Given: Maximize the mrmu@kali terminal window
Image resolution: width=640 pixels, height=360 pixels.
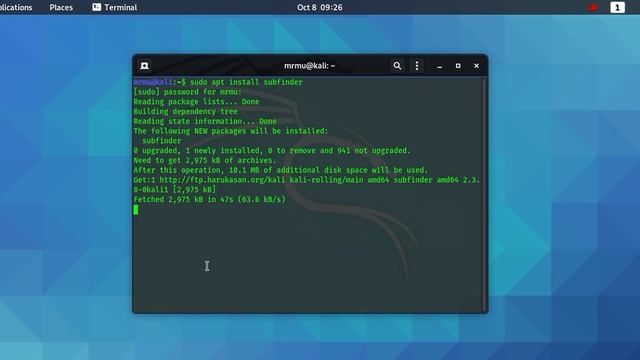Looking at the screenshot, I should click(458, 66).
